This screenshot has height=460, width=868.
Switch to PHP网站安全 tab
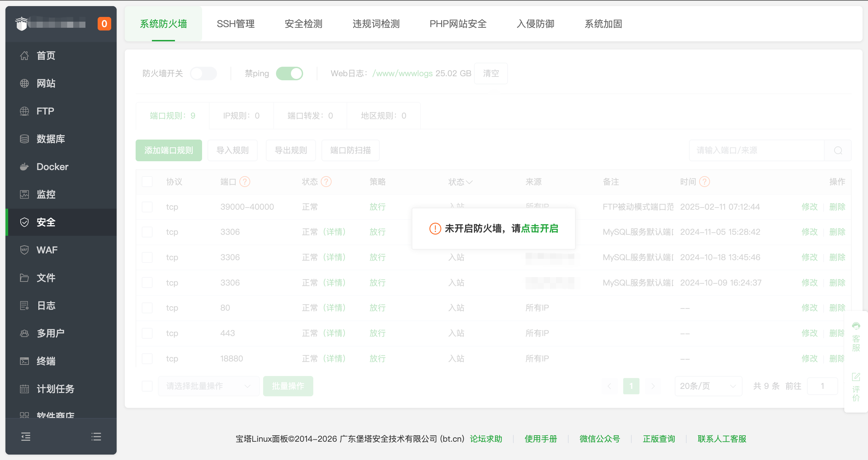458,24
